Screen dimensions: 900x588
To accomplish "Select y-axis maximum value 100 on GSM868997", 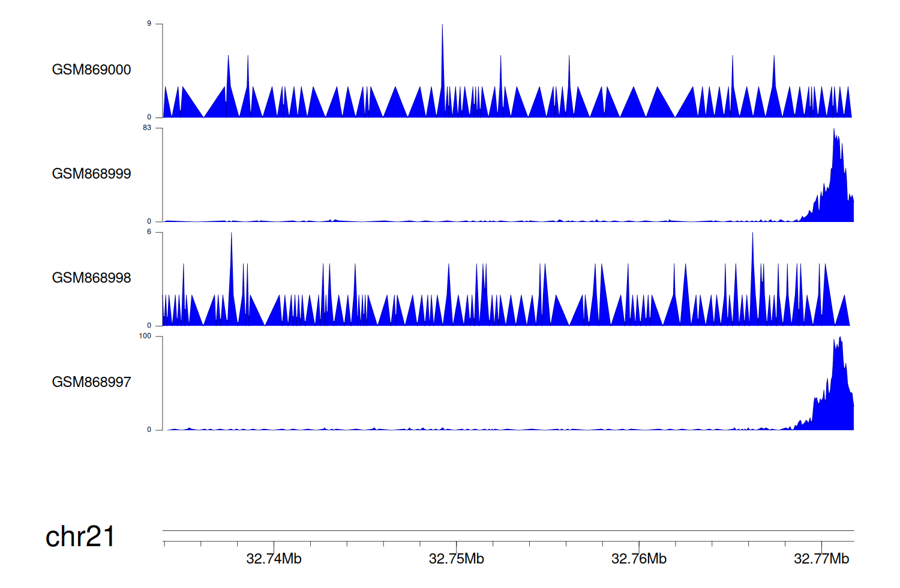I will (145, 336).
